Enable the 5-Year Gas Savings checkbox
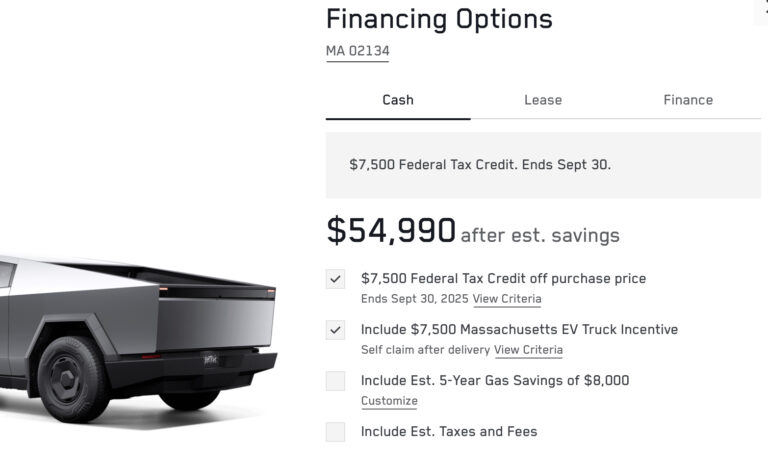Screen dimensions: 768x463 tap(335, 381)
